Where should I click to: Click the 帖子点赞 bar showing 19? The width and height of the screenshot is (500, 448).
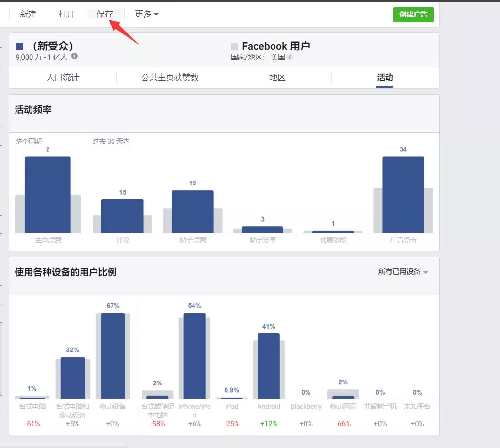point(193,212)
